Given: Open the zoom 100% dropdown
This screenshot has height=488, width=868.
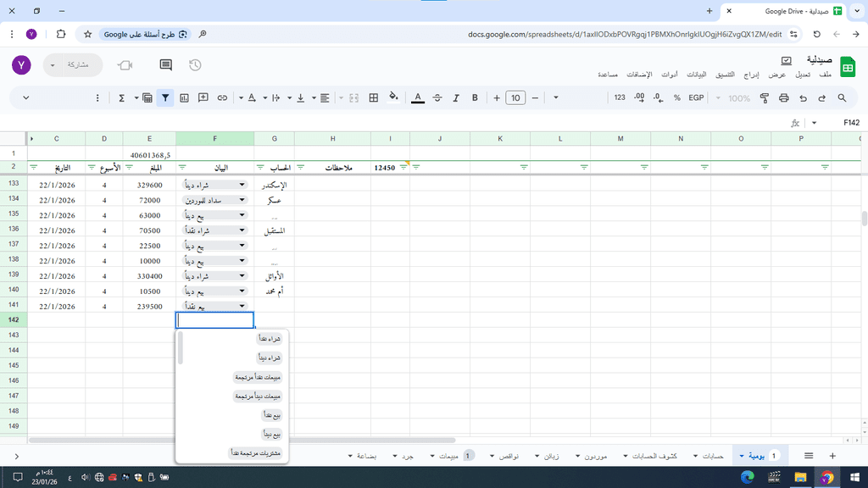Looking at the screenshot, I should click(735, 98).
